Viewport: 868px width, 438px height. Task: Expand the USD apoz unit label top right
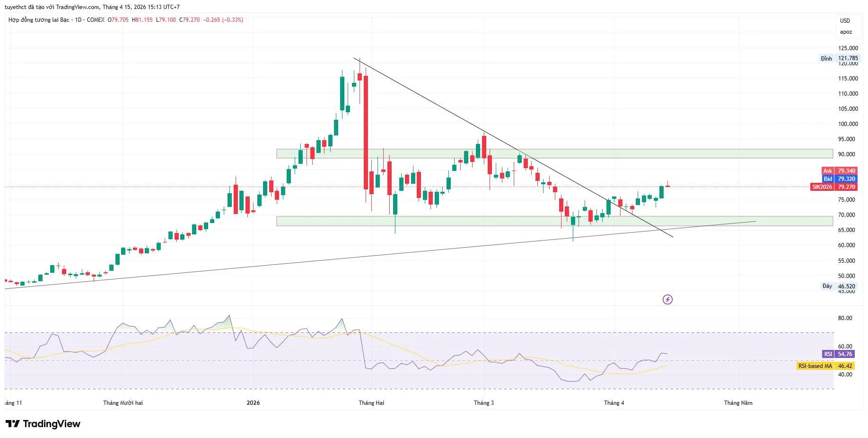(x=846, y=26)
